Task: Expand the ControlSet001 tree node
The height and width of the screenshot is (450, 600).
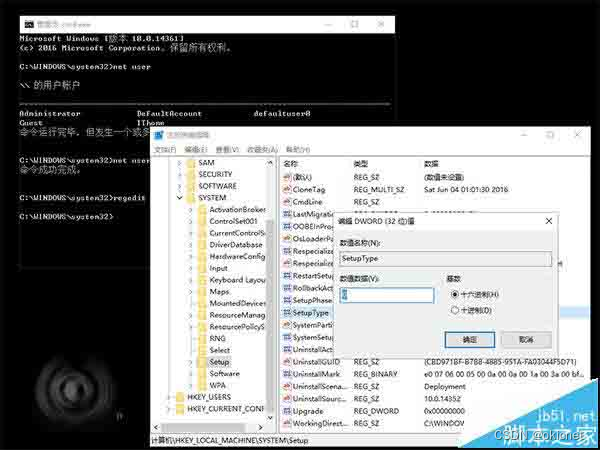Action: tap(191, 222)
